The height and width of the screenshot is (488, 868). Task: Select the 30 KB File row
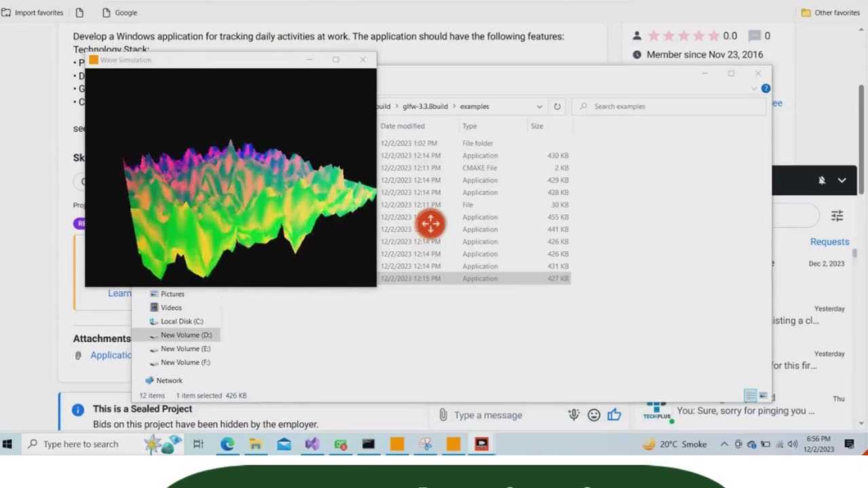[x=473, y=205]
